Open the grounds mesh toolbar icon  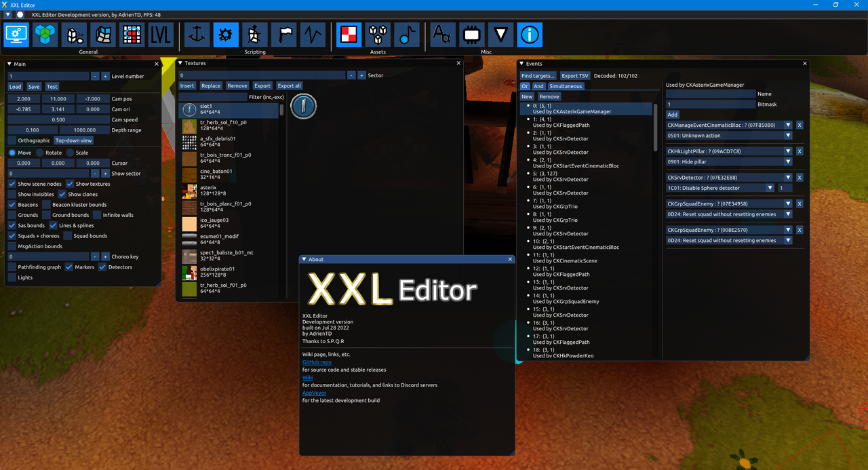tap(103, 35)
